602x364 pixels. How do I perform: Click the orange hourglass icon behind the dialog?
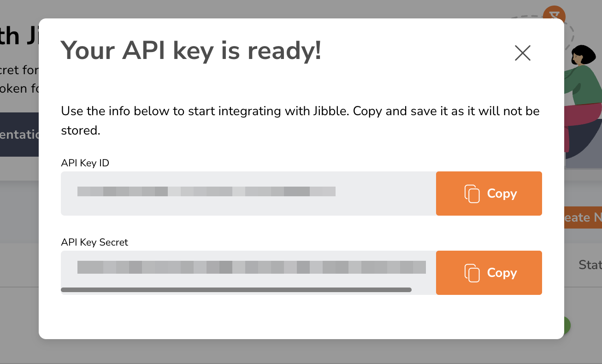[554, 13]
